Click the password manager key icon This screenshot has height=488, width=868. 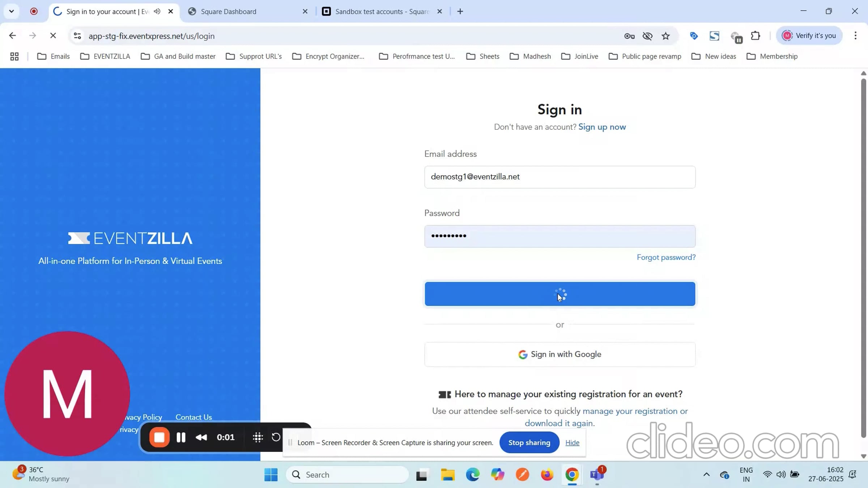[629, 36]
